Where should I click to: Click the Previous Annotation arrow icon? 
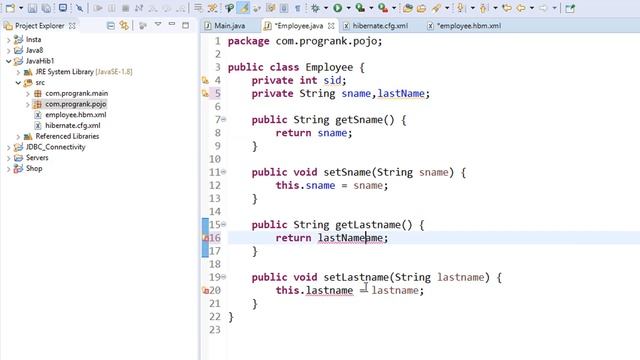484,8
